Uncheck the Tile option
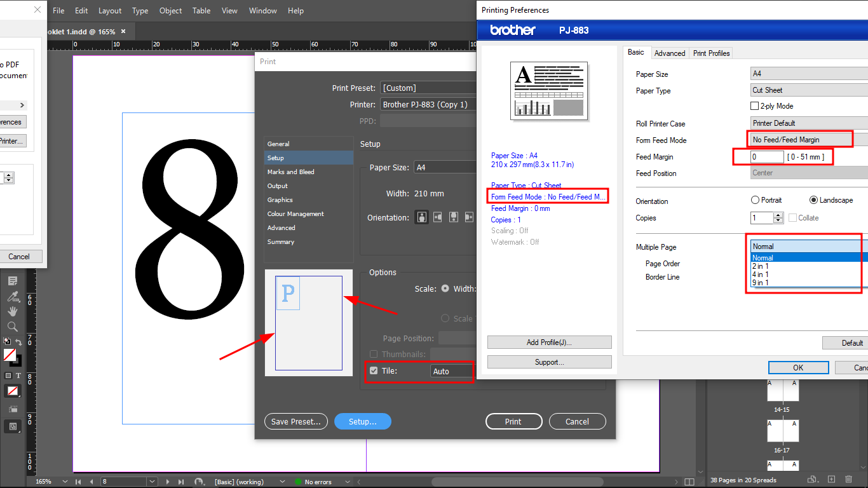Image resolution: width=868 pixels, height=488 pixels. (x=374, y=371)
